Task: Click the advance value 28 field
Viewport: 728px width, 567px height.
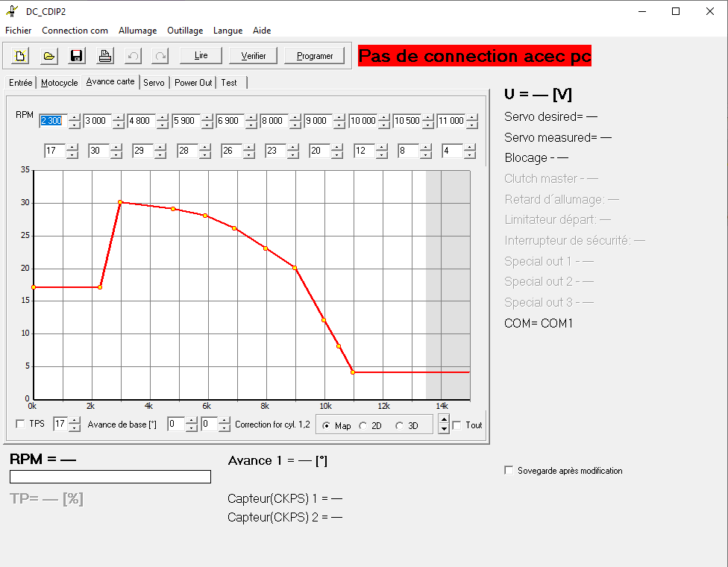Action: (187, 151)
